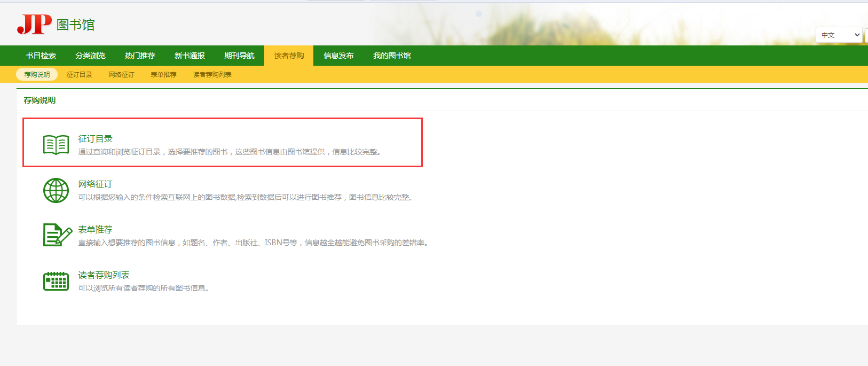Open the 新书通报 menu item
Image resolution: width=868 pixels, height=366 pixels.
pos(190,56)
